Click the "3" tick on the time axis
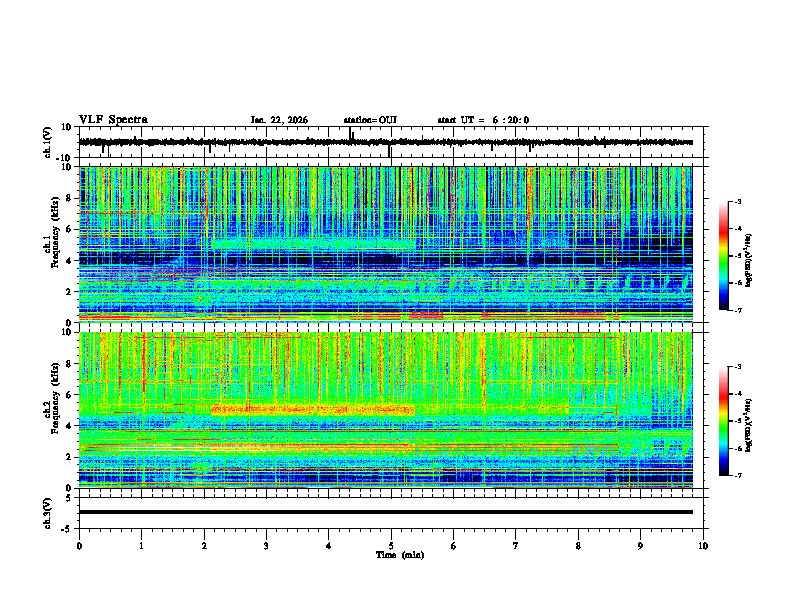Viewport: 792px width, 612px height. click(266, 546)
